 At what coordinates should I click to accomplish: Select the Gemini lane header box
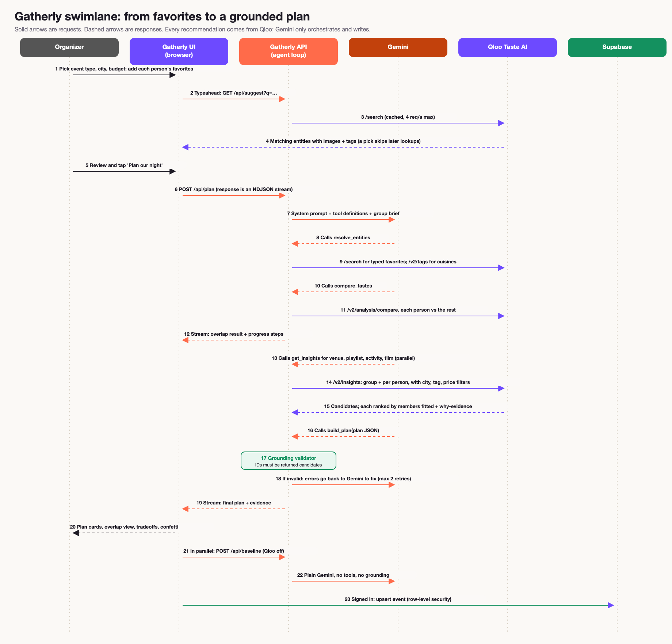398,47
